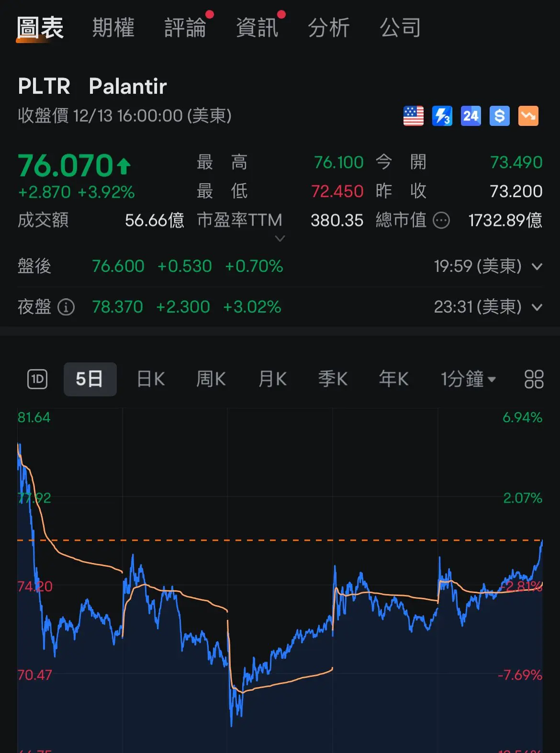
Task: Select the 5日 chart period
Action: [x=90, y=379]
